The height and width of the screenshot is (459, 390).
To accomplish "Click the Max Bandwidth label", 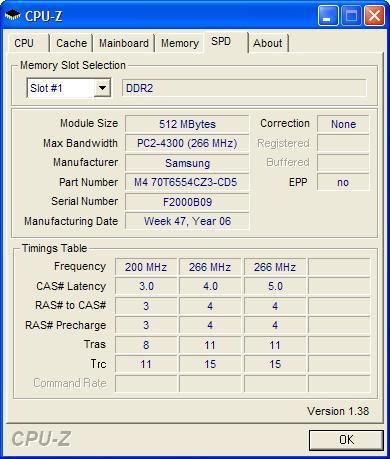I will tap(80, 143).
